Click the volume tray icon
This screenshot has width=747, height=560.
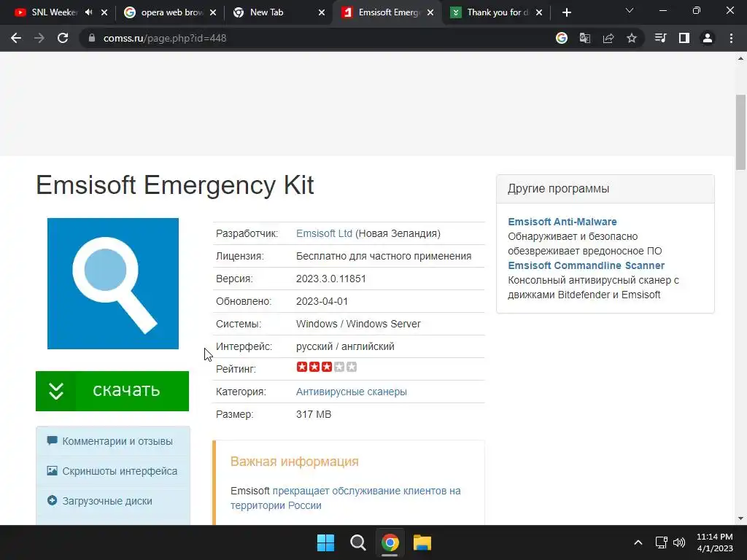[x=679, y=542]
